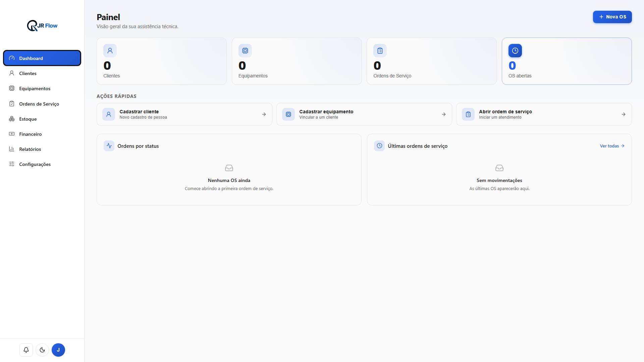
Task: Open Configurações in the sidebar
Action: pos(42,164)
